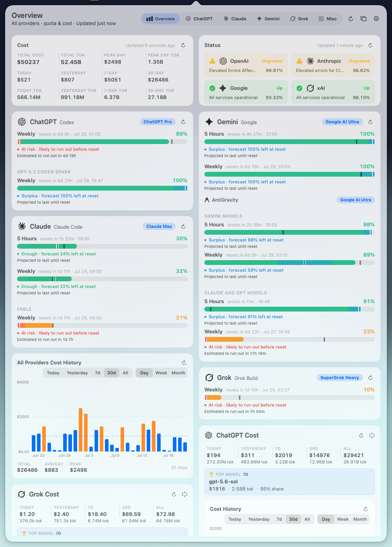Click the ChatGPT Codex card logo
The image size is (392, 547).
pyautogui.click(x=22, y=122)
